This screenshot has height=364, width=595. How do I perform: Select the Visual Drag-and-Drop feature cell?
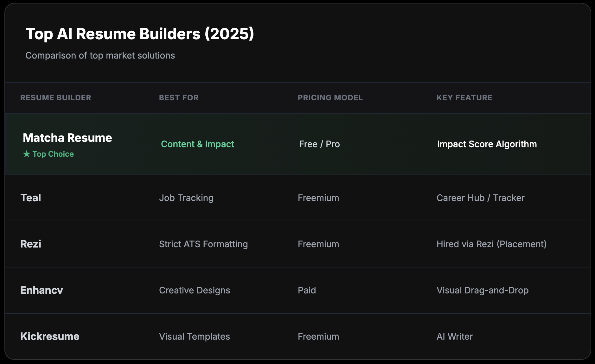click(482, 291)
